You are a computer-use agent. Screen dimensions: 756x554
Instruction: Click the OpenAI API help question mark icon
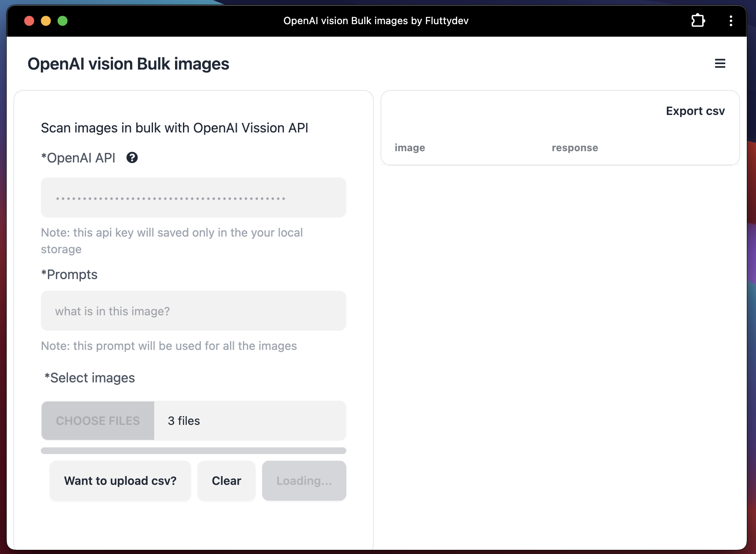click(132, 158)
